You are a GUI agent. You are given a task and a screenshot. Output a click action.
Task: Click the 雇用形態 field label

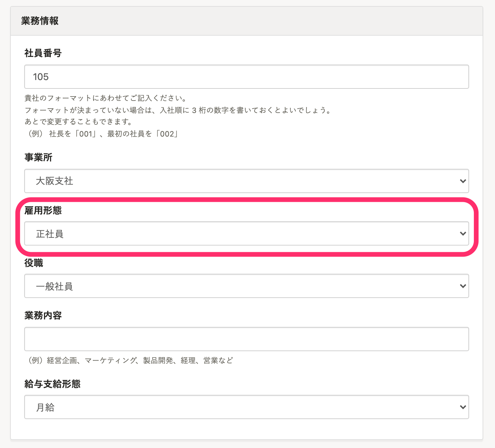[43, 211]
